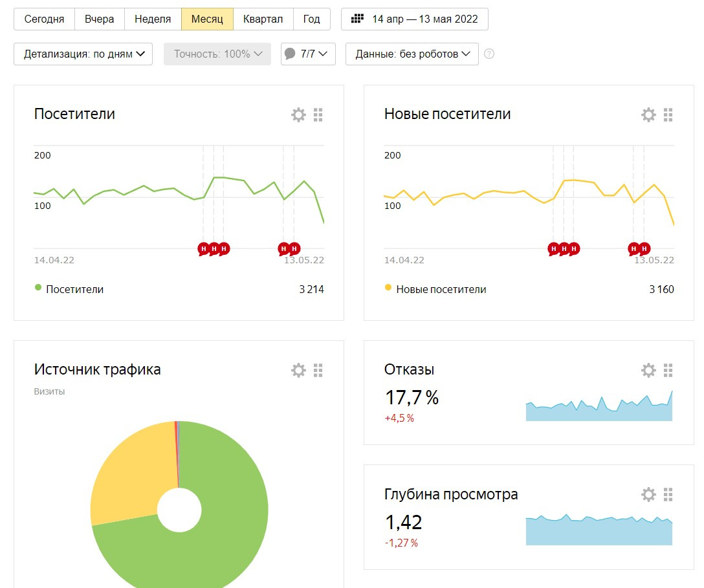
Task: Select the Квартал period tab
Action: point(263,19)
